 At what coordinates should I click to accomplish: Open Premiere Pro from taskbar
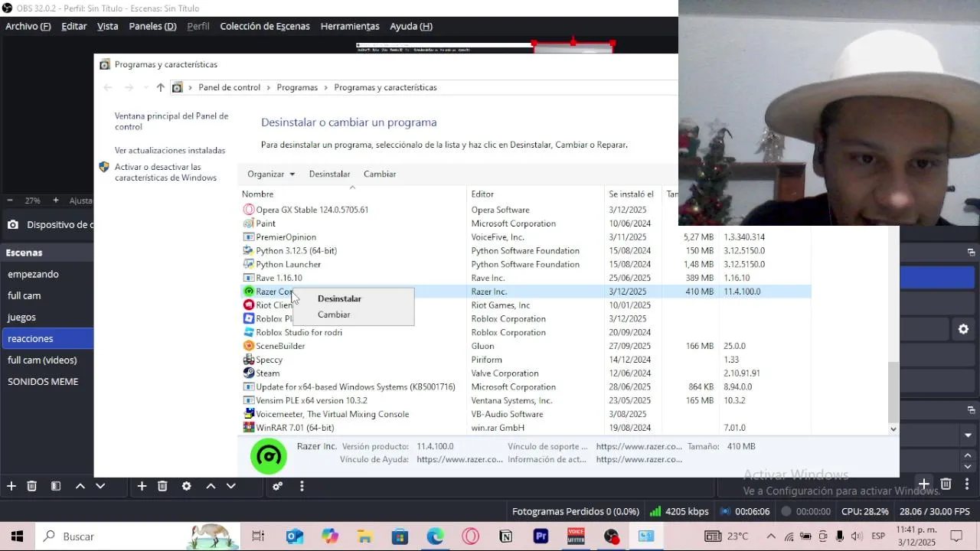click(541, 536)
